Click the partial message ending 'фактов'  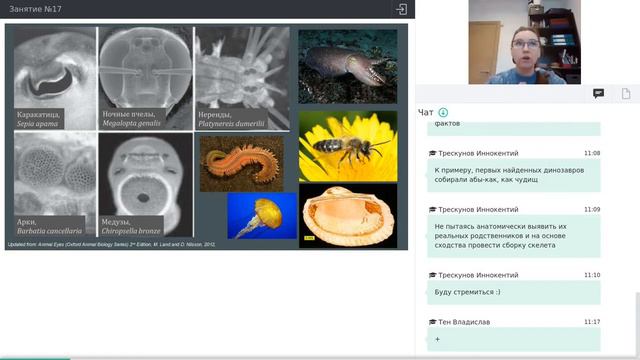513,128
